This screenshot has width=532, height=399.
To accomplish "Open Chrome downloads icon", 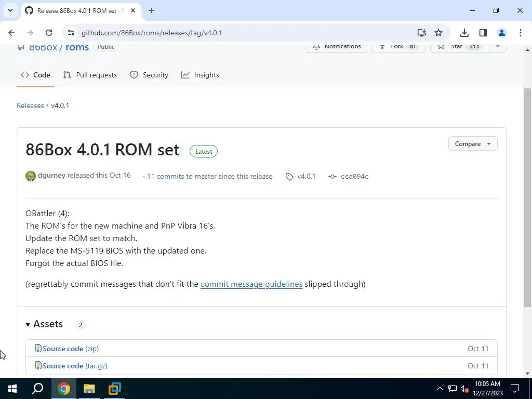I will click(x=464, y=33).
